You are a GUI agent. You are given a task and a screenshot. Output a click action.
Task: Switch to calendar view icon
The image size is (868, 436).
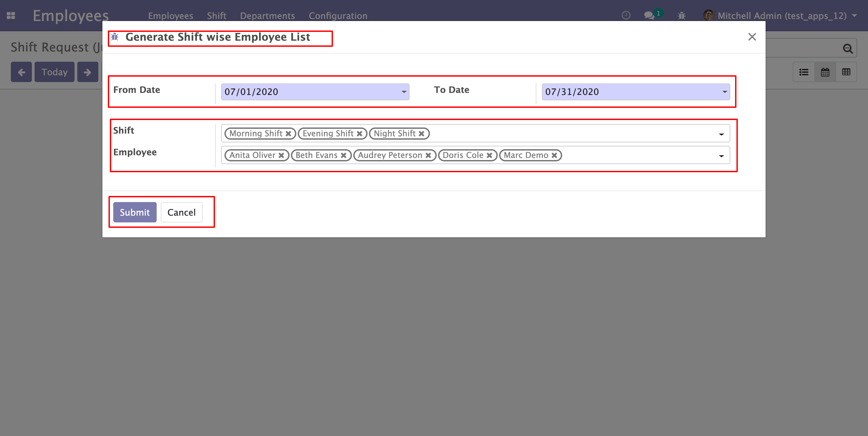[x=825, y=72]
